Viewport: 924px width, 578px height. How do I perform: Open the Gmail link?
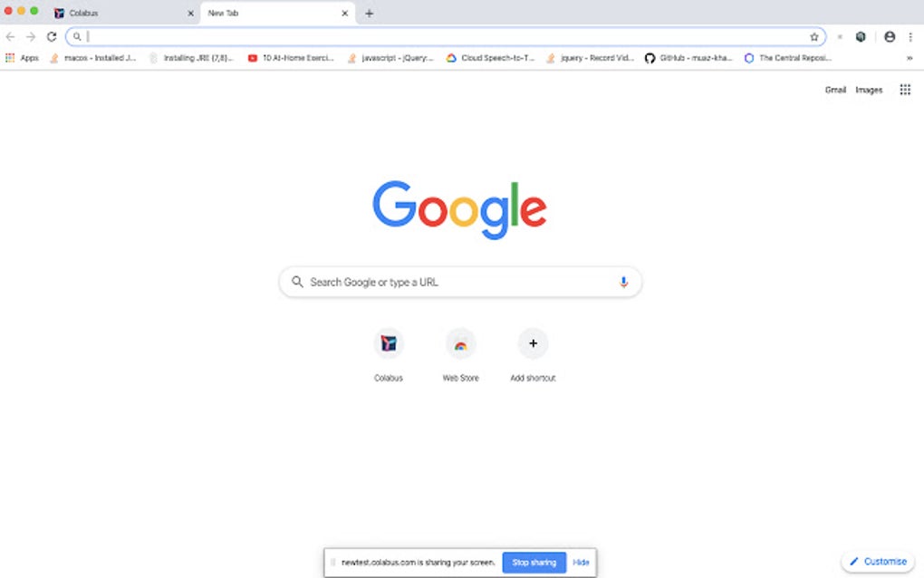835,90
